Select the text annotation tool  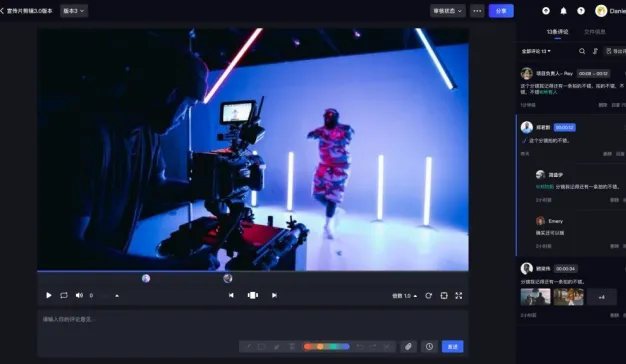292,346
